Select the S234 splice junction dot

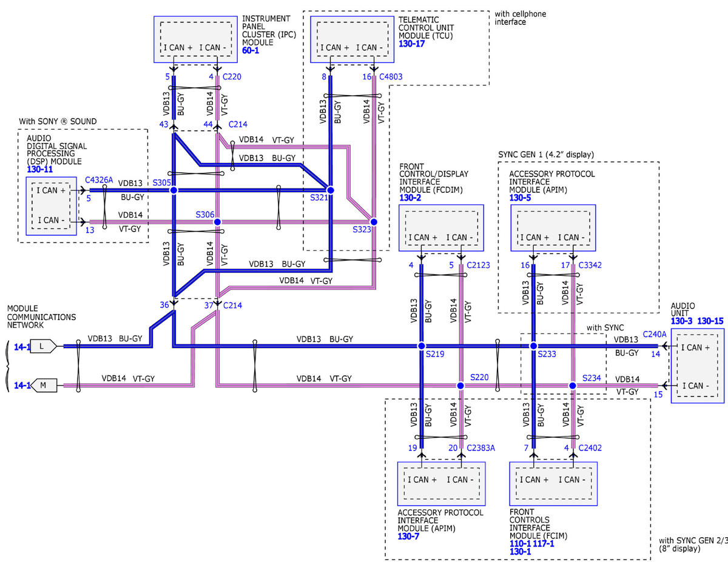[572, 386]
